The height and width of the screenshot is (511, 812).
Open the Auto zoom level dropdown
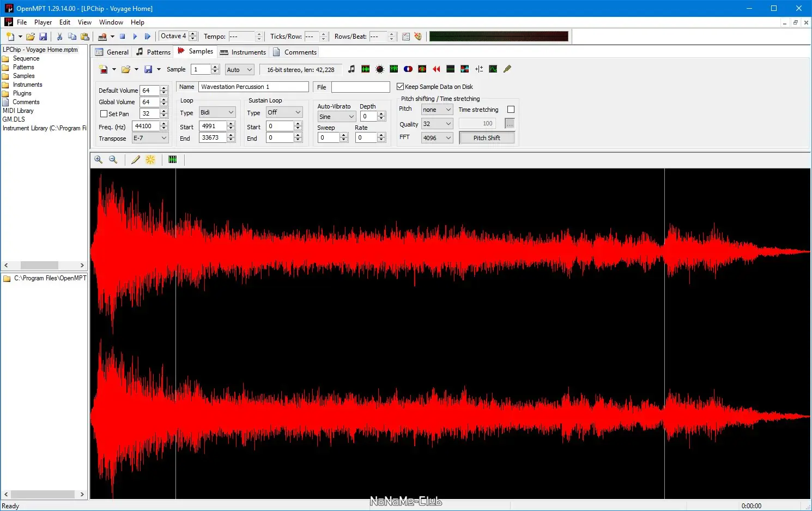click(240, 70)
